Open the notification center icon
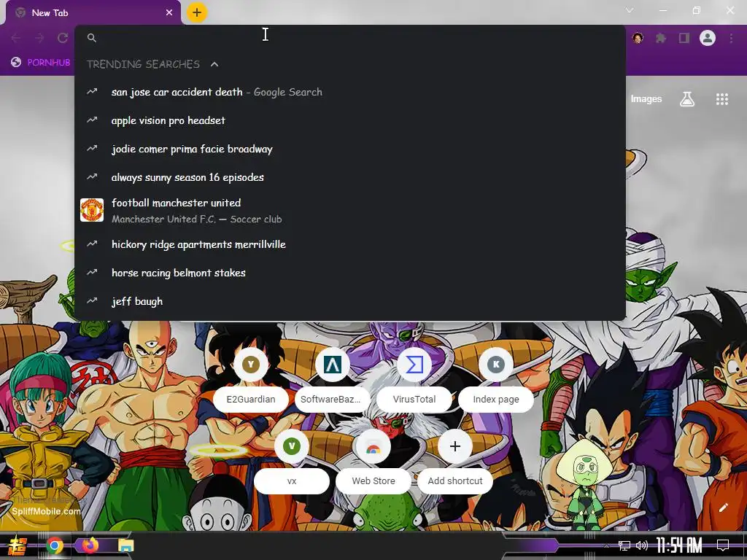 723,545
